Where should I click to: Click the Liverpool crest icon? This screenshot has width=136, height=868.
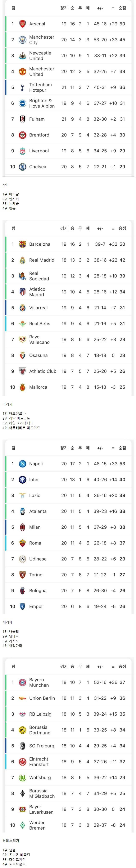coord(23,151)
